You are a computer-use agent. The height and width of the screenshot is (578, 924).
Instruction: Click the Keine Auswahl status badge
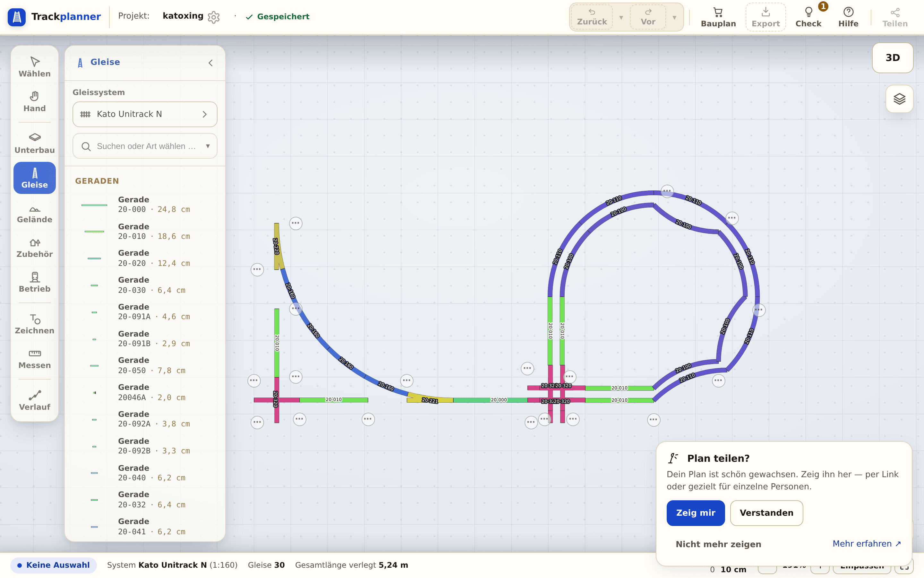click(54, 565)
